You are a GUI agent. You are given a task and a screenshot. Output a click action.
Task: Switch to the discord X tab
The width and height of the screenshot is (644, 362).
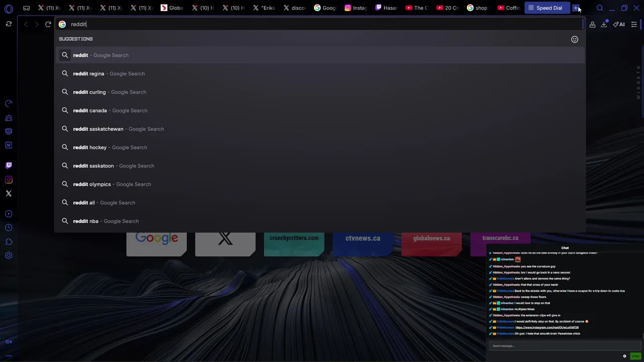click(x=295, y=8)
